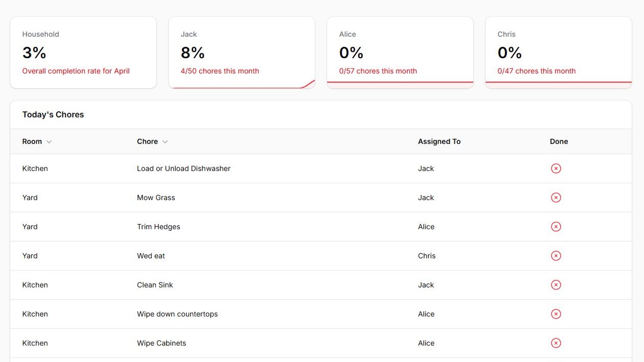
Task: Toggle done icon for Trim Hedges
Action: (556, 227)
